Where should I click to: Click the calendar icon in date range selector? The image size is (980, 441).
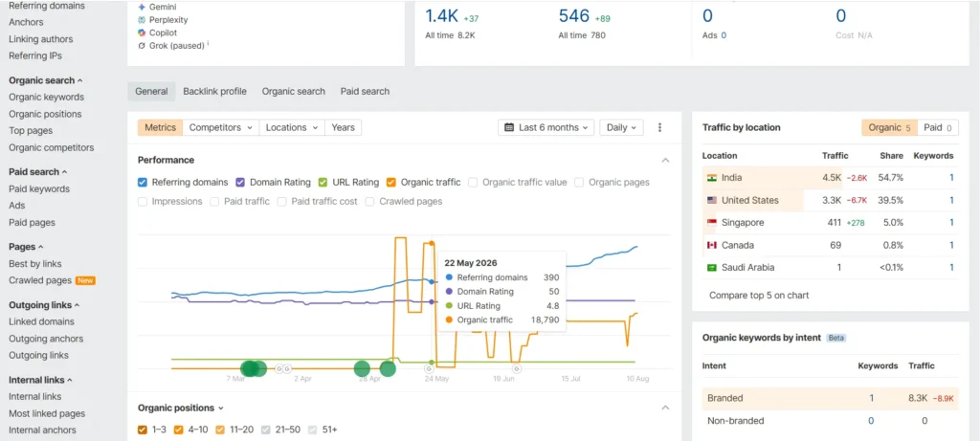(x=509, y=127)
